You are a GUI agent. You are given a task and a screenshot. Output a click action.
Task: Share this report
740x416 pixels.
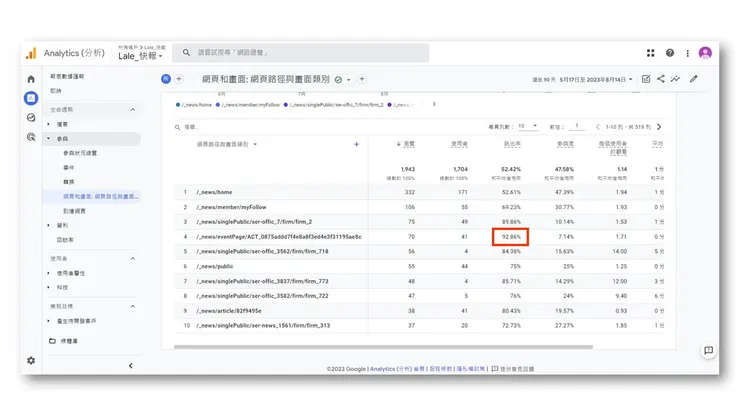(x=661, y=79)
